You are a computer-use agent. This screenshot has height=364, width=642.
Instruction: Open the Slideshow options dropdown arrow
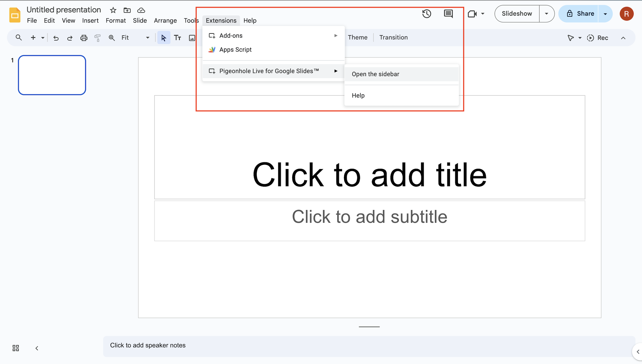546,14
